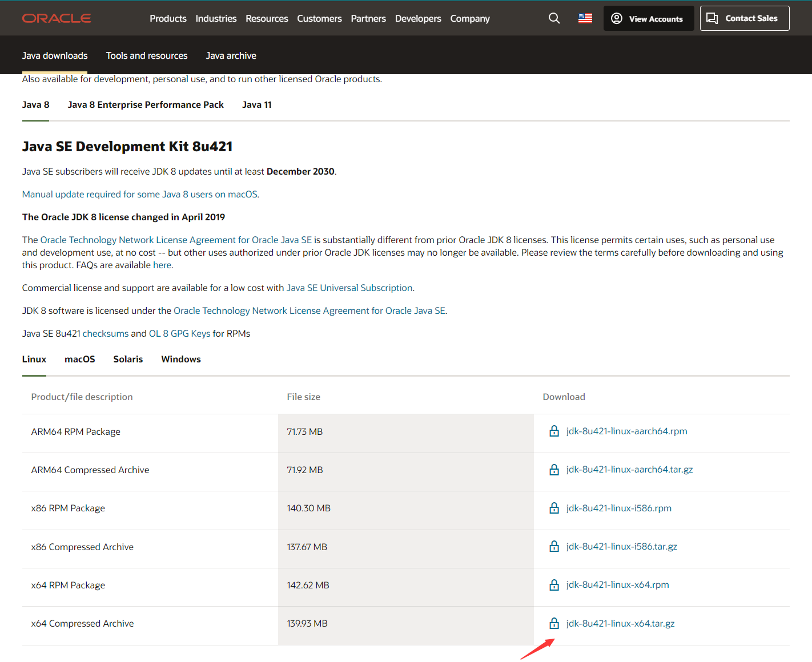This screenshot has height=662, width=812.
Task: Click the 'x64 Compressed Archive' description
Action: coord(82,623)
